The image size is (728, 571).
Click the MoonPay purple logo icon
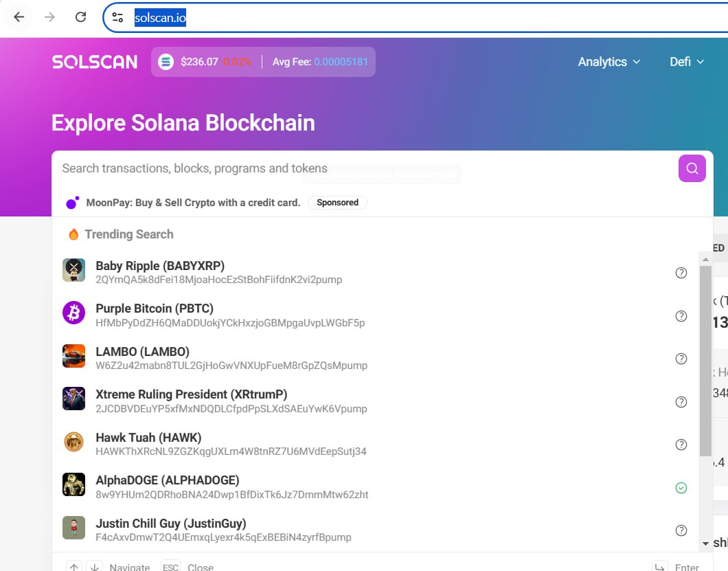pyautogui.click(x=72, y=203)
